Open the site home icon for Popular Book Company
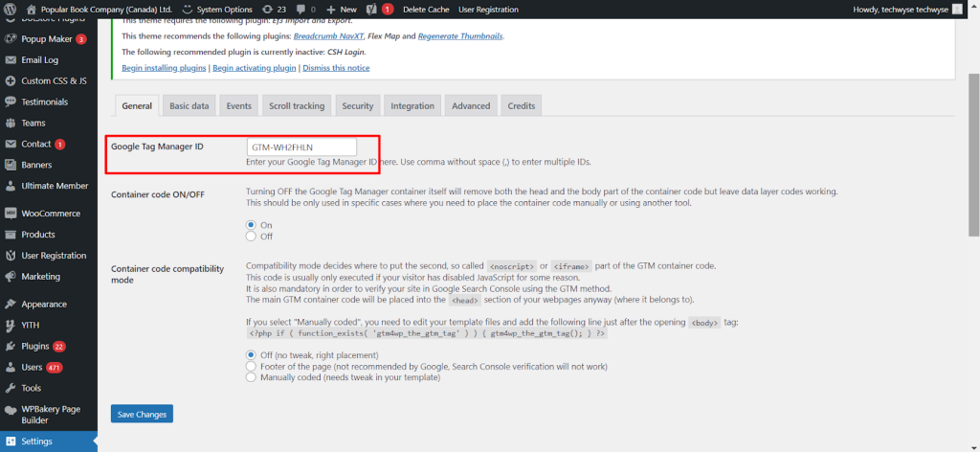The width and height of the screenshot is (980, 452). pyautogui.click(x=31, y=9)
